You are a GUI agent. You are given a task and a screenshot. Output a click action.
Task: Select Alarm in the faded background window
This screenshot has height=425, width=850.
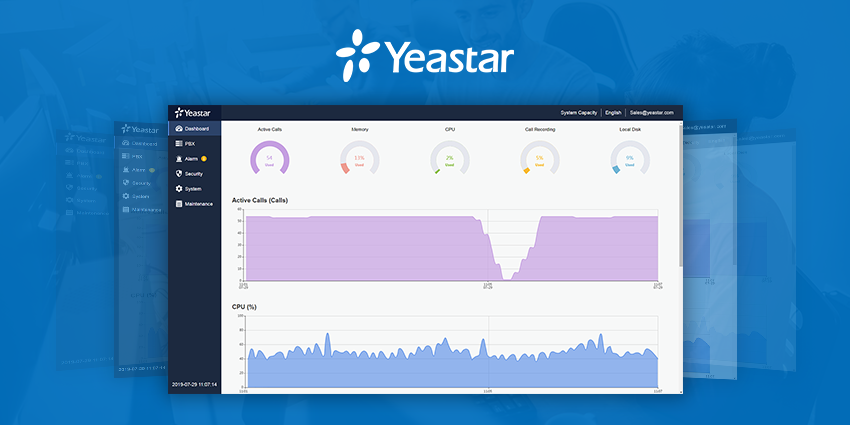138,170
